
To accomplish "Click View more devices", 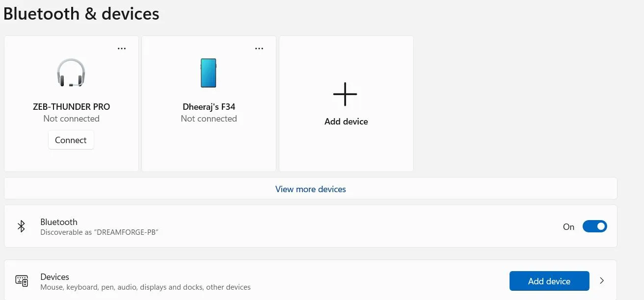I will (311, 189).
